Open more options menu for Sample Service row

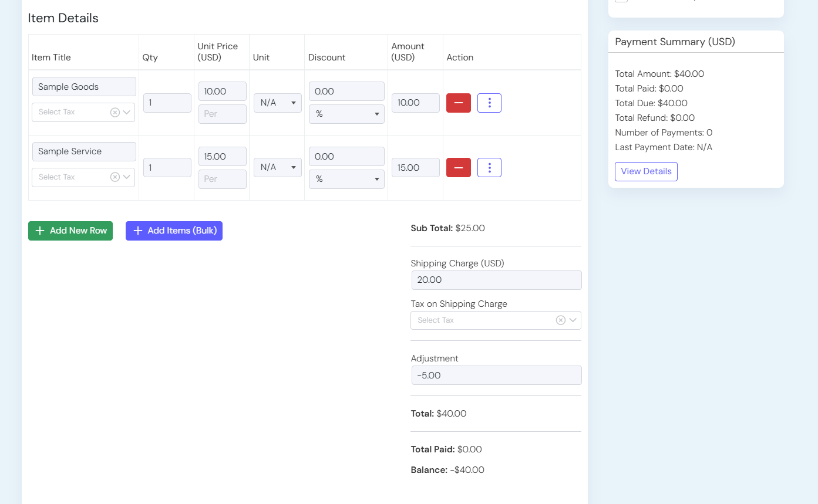(489, 168)
